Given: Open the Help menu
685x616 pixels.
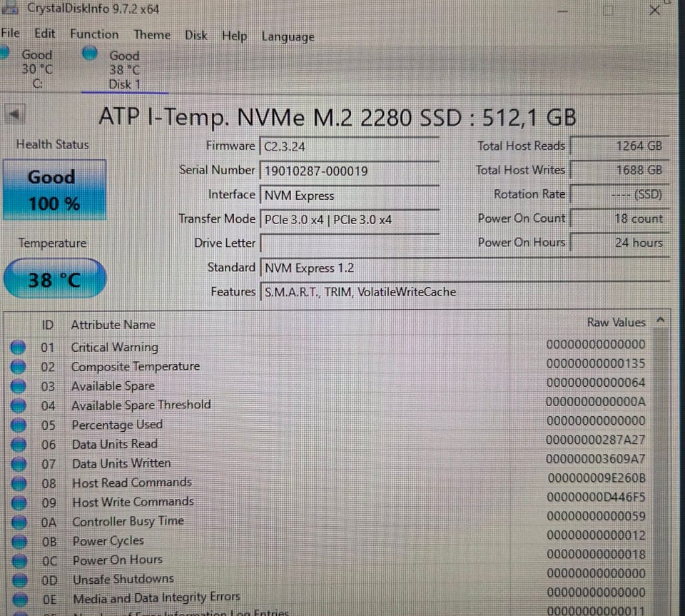Looking at the screenshot, I should coord(234,36).
